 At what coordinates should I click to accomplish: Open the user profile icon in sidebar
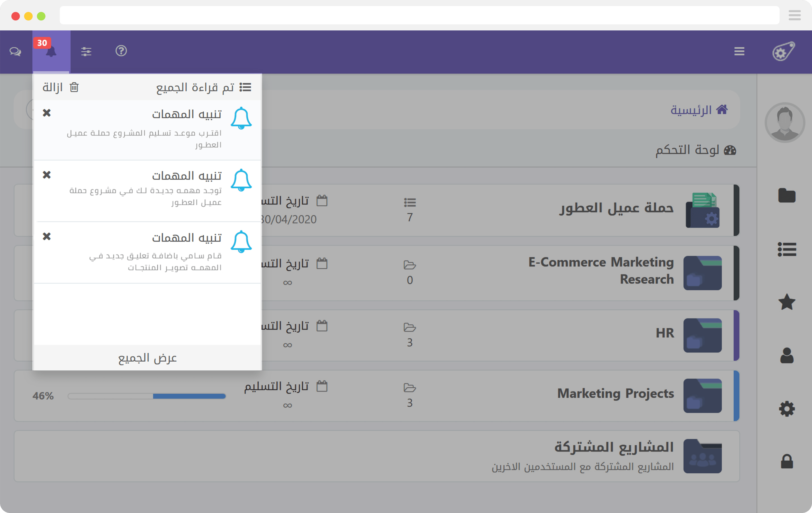(x=787, y=356)
